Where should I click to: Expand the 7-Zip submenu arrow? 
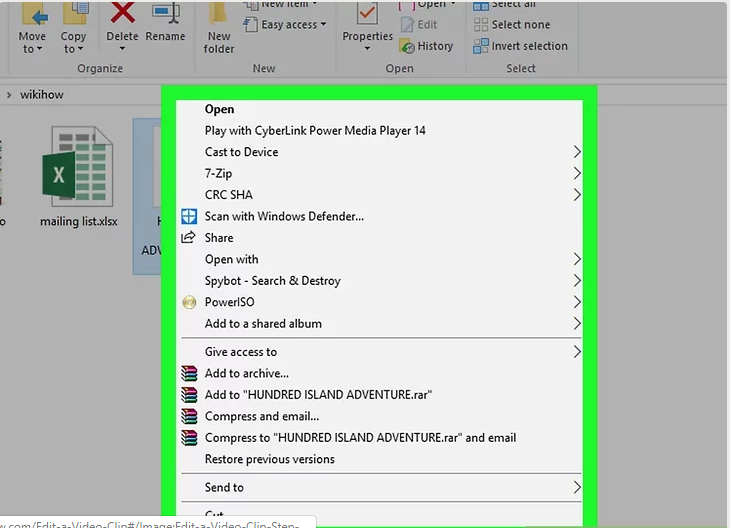pos(577,173)
